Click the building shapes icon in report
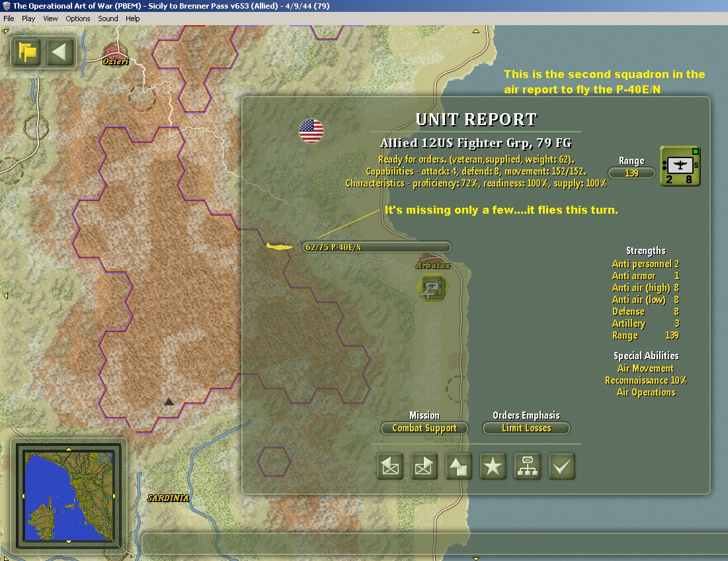The height and width of the screenshot is (561, 728). point(458,466)
